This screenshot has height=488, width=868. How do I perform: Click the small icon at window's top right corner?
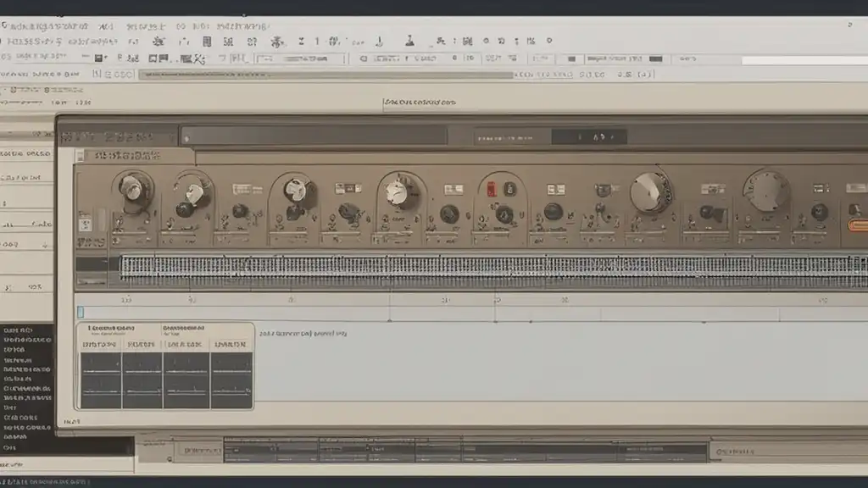pyautogui.click(x=849, y=25)
